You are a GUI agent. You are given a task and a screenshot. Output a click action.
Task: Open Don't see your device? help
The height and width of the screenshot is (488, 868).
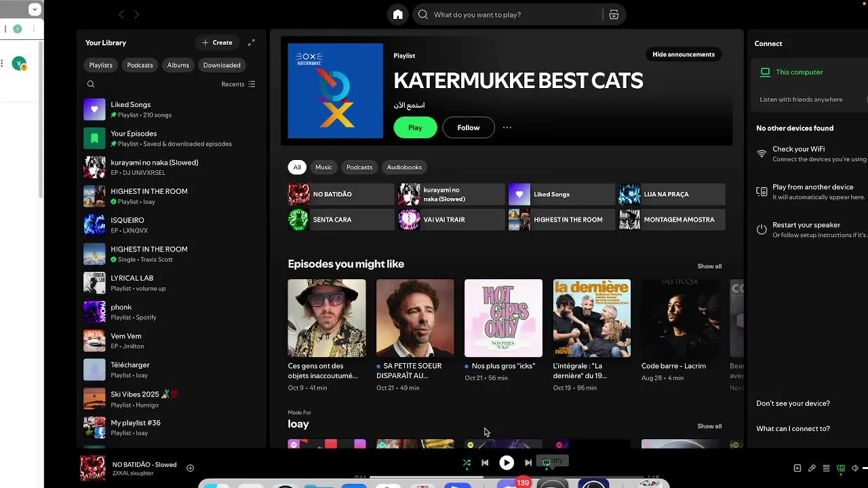coord(793,403)
